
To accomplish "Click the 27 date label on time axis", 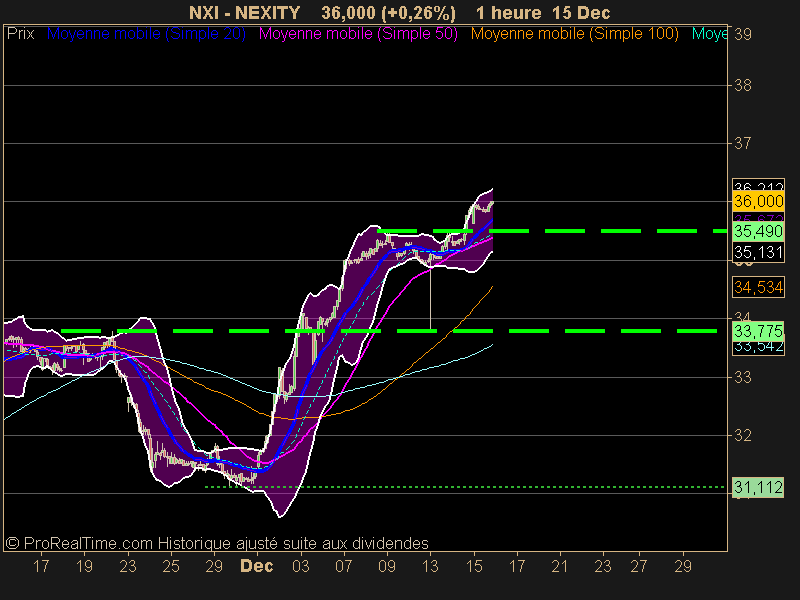I will point(639,566).
